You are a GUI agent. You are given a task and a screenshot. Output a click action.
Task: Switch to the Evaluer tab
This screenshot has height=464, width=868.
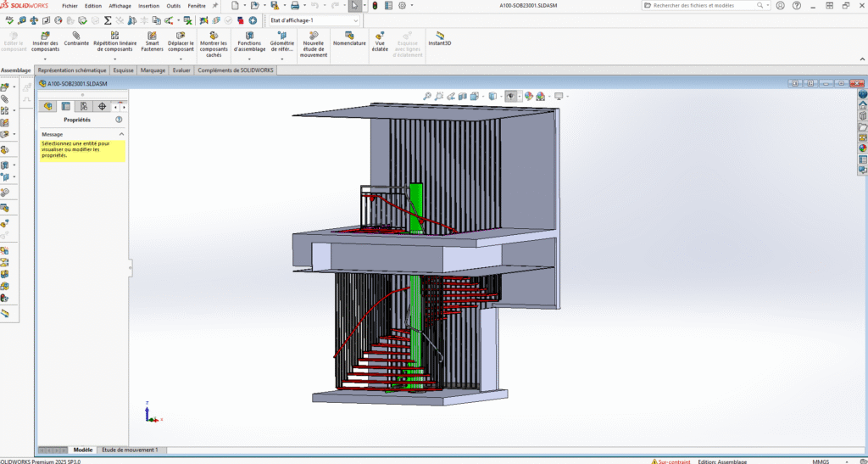click(181, 70)
